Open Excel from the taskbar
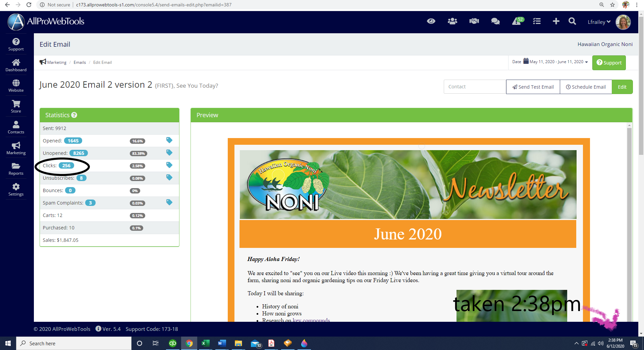This screenshot has width=644, height=350. click(205, 343)
